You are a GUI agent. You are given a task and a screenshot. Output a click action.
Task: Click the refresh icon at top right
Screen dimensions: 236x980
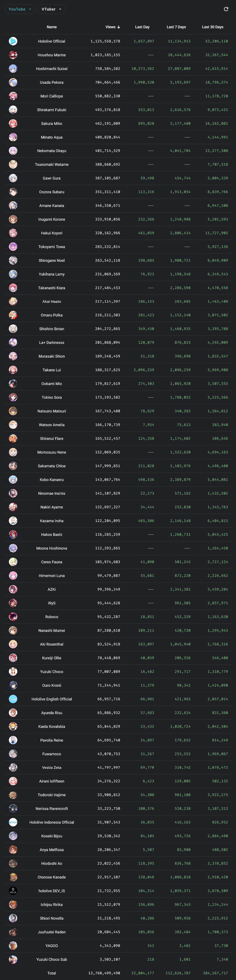click(x=226, y=9)
